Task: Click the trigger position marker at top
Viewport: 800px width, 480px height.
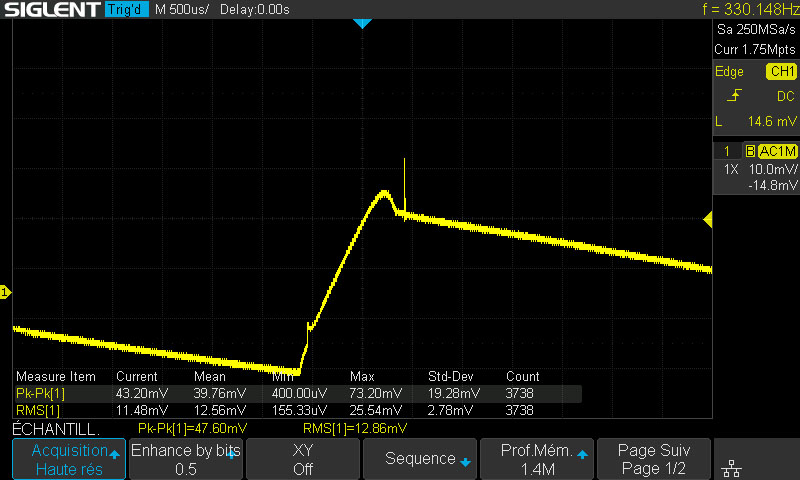Action: point(362,23)
